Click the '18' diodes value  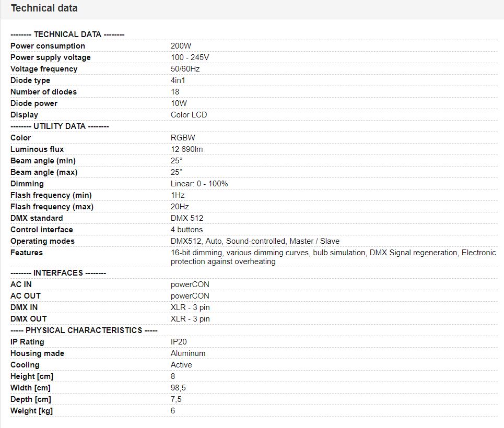tap(175, 92)
